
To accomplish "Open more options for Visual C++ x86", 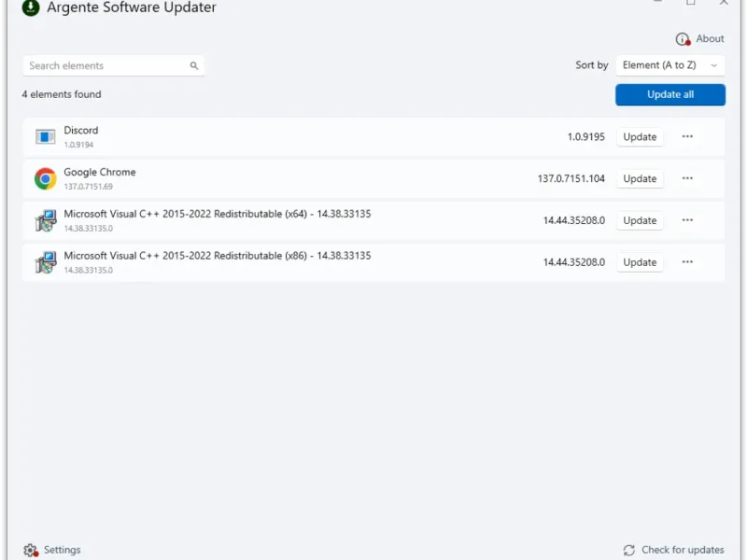I will coord(687,262).
